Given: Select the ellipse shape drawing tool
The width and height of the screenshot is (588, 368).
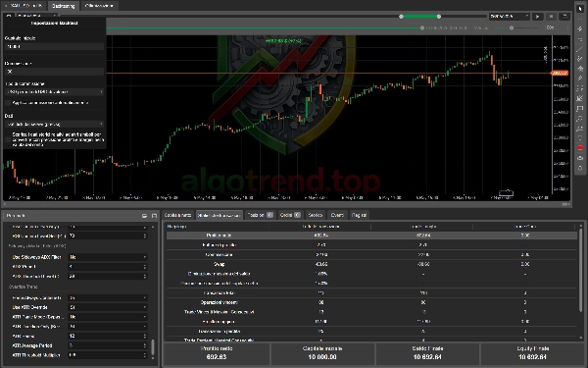Looking at the screenshot, I should [x=580, y=119].
